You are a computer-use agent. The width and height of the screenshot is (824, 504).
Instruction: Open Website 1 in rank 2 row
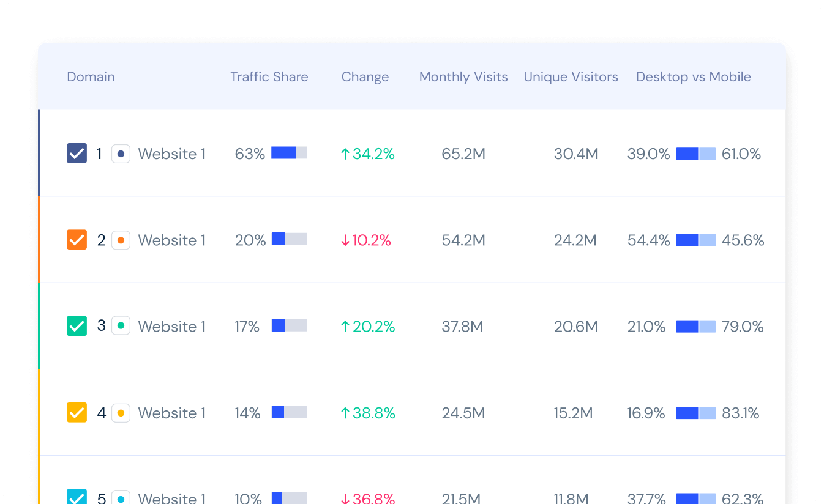tap(172, 240)
